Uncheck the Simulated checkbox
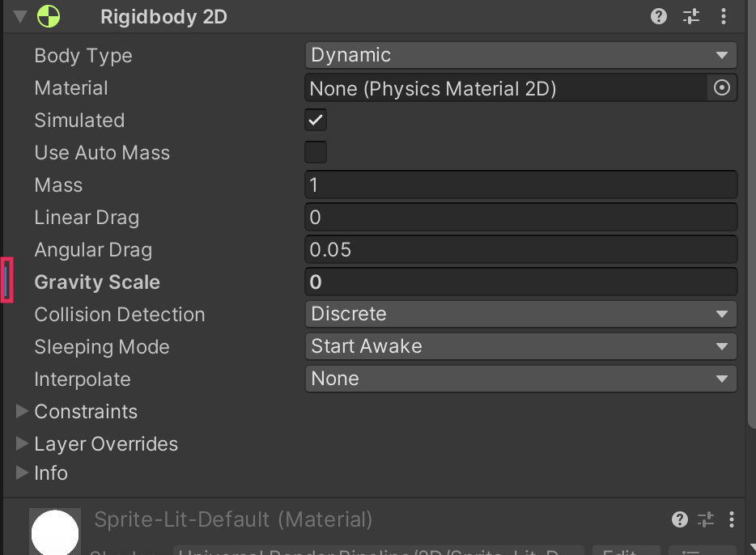756x555 pixels. pyautogui.click(x=316, y=120)
